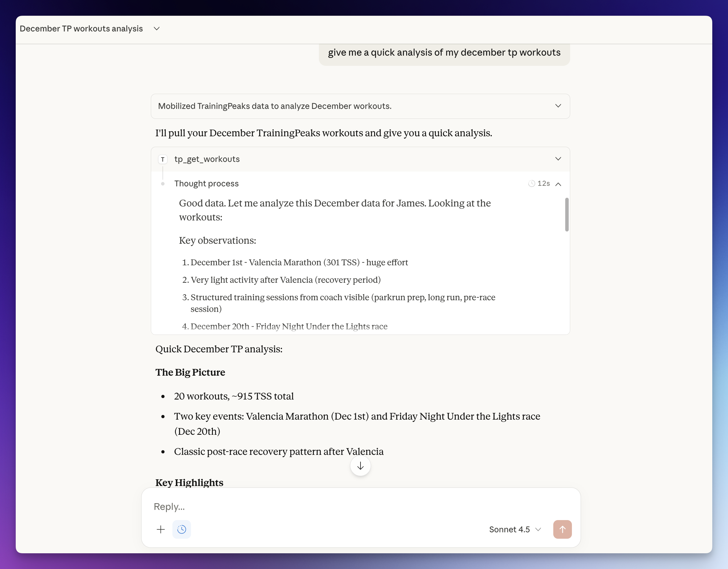Click the bullet dot beside Thought process

163,184
